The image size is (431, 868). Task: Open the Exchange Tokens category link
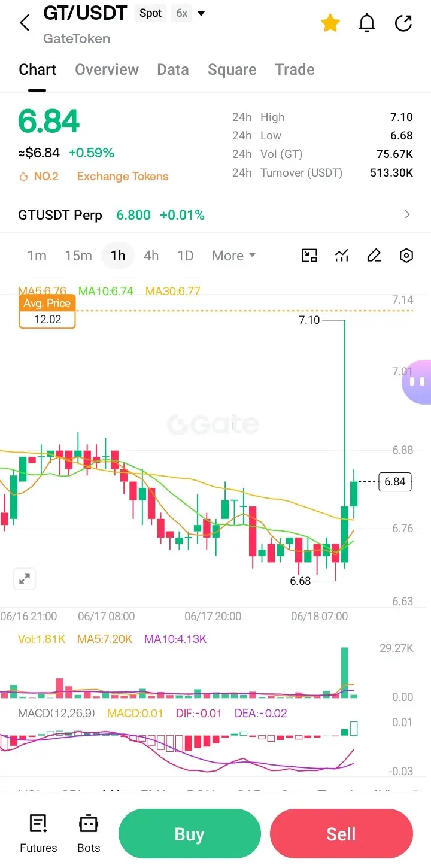coord(123,177)
